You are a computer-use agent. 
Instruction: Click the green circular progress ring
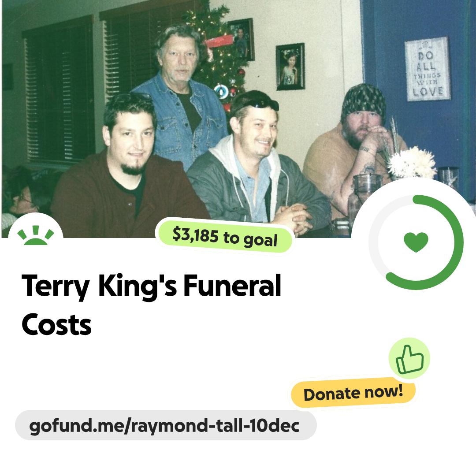click(416, 242)
